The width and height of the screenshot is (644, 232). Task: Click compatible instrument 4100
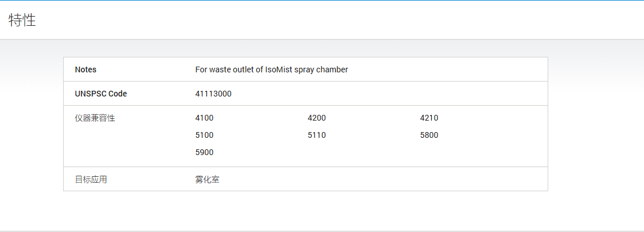204,118
